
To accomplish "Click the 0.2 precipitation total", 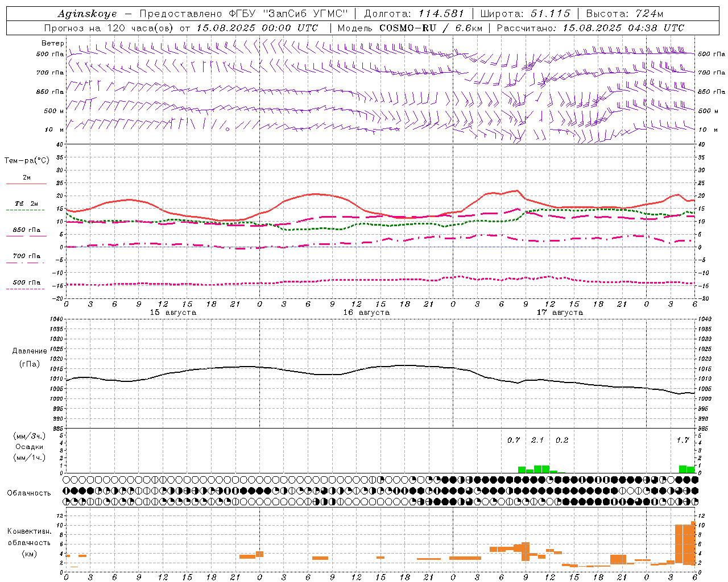I will point(562,440).
